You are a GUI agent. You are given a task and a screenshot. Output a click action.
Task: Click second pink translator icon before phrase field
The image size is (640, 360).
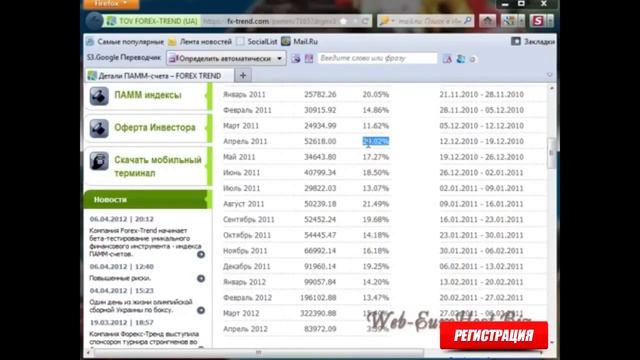tap(309, 59)
